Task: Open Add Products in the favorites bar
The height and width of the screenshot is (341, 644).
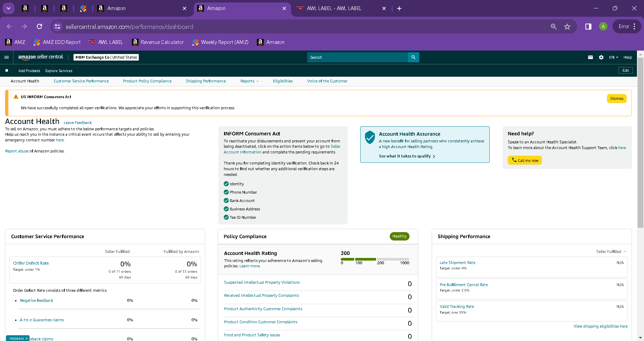Action: (29, 71)
